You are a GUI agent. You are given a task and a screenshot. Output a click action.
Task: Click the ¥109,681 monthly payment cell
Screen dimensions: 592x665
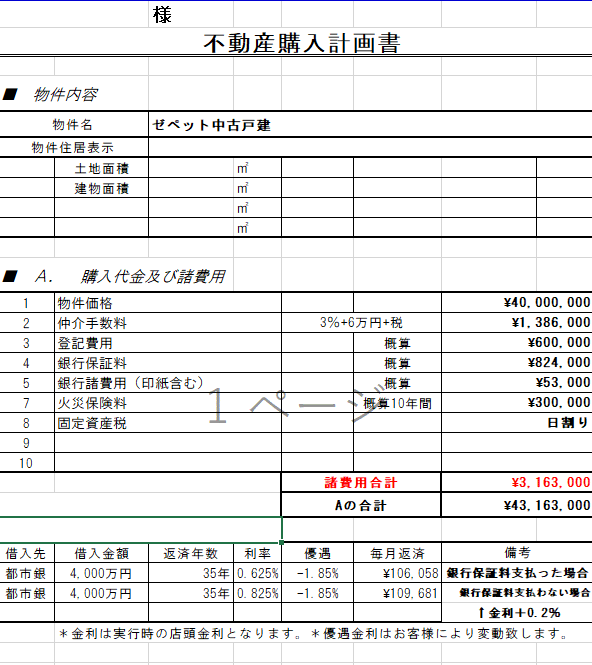397,593
